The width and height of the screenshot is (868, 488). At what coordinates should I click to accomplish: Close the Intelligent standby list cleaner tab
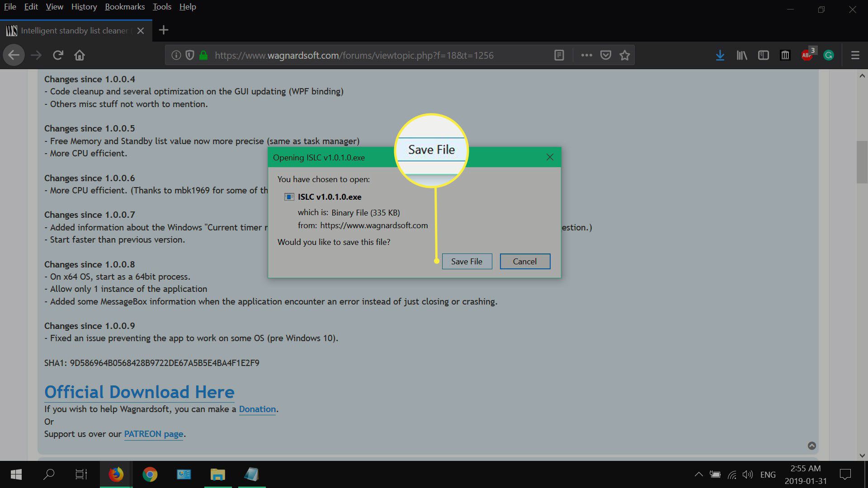[141, 31]
